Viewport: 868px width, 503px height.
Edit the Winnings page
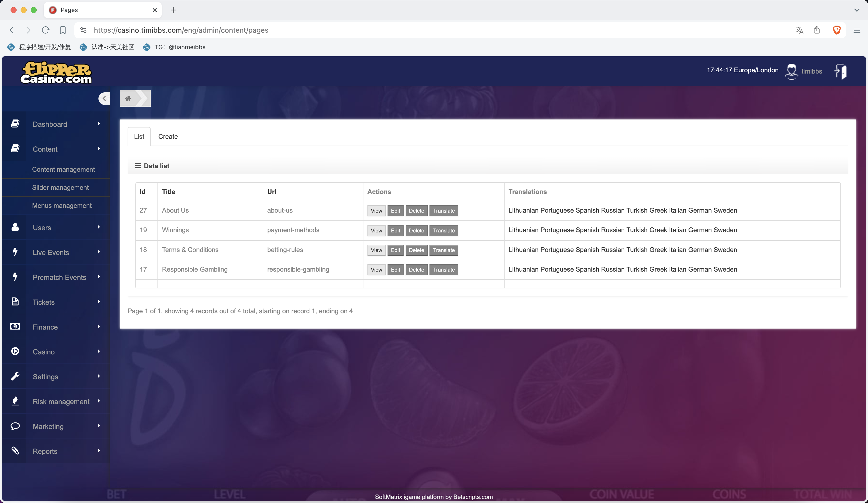395,230
